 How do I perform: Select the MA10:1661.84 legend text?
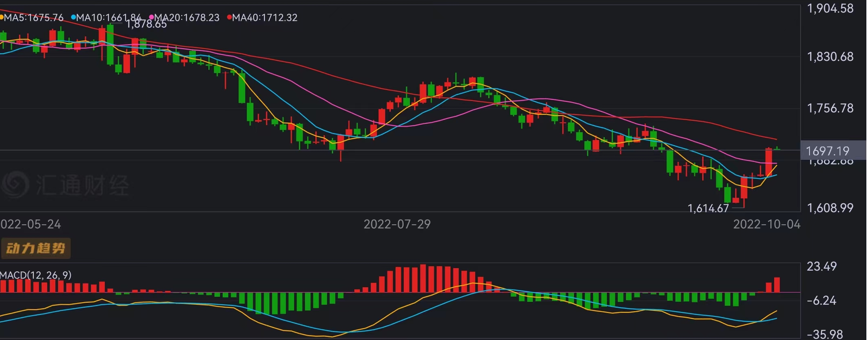[x=109, y=17]
